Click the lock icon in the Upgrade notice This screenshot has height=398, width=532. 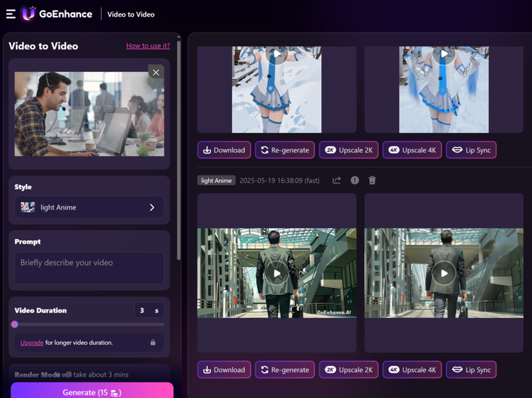pos(153,343)
